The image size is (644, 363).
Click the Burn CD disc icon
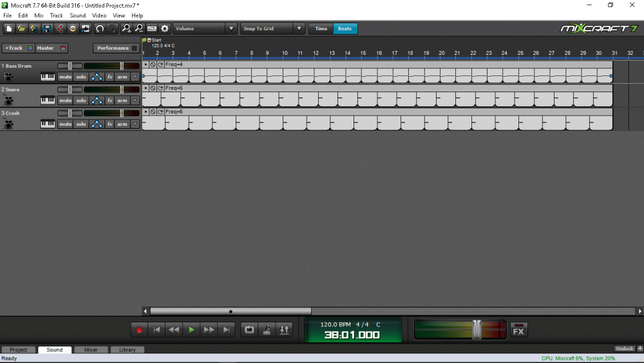click(x=73, y=28)
